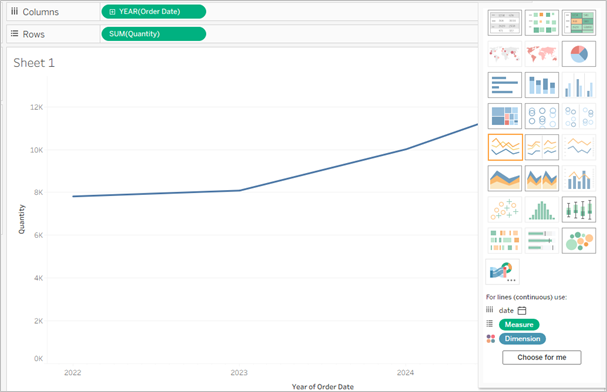Click the Sheet 1 title

[x=34, y=63]
